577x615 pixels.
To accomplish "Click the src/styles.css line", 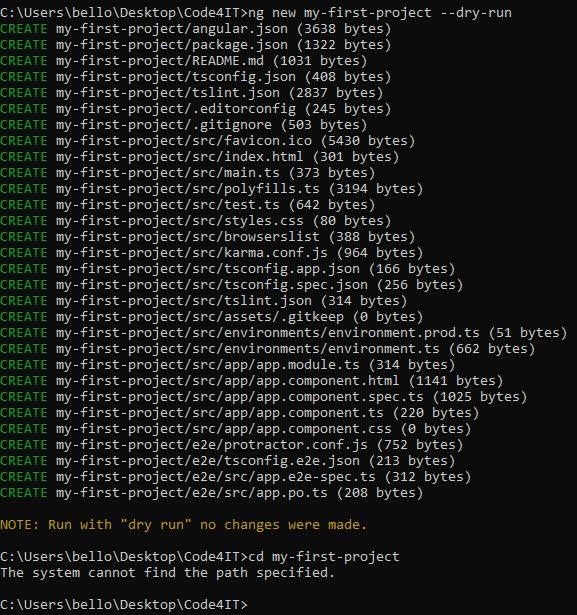I will [195, 221].
